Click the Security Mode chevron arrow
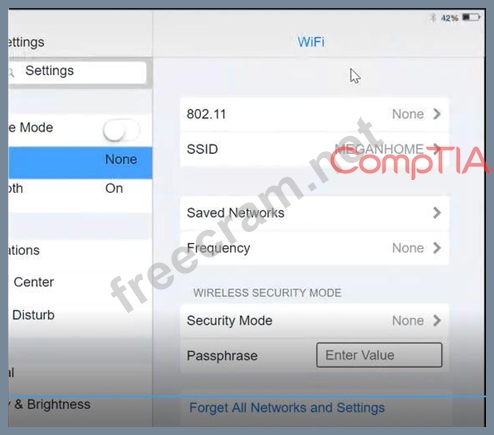 click(x=437, y=320)
